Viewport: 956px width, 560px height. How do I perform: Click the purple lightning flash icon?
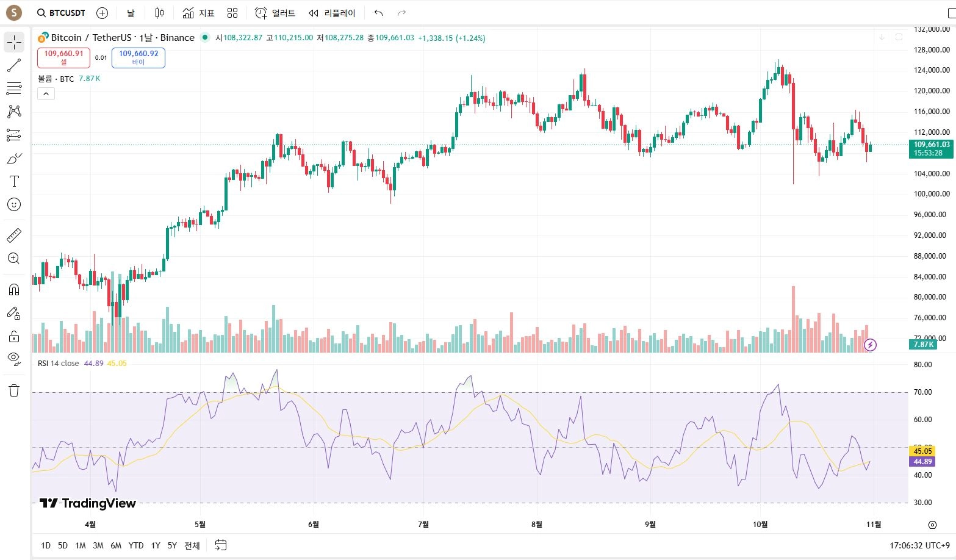click(871, 345)
